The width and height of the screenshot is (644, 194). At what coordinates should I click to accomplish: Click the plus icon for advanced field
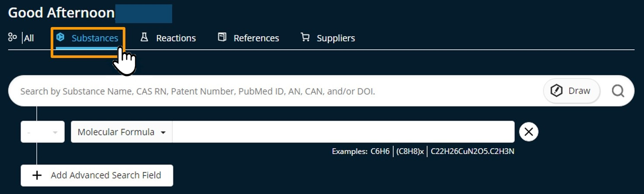(37, 175)
